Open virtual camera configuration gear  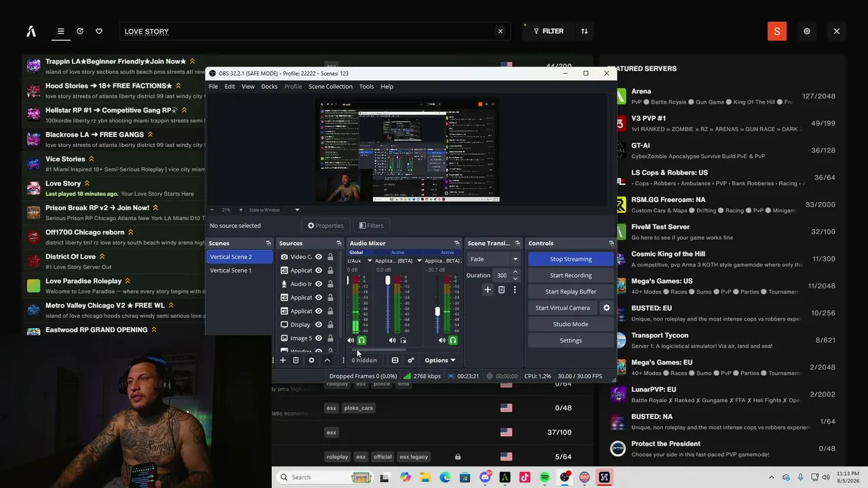point(606,308)
